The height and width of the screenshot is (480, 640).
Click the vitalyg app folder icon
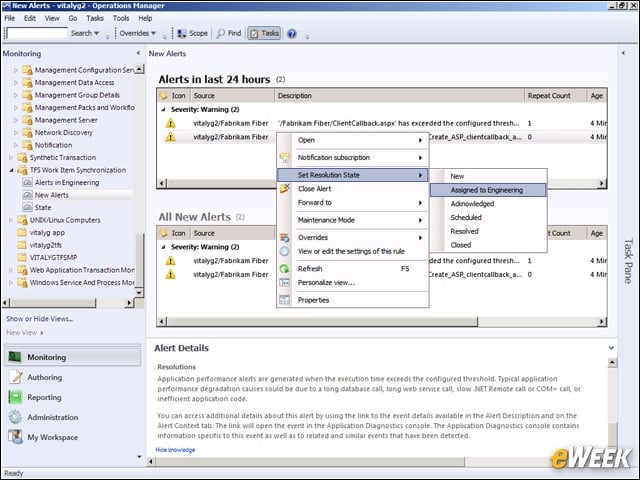coord(22,233)
